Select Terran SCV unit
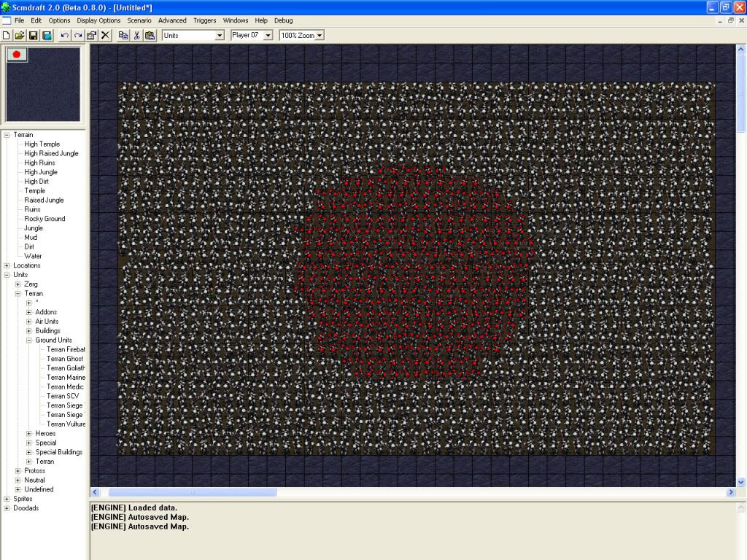Image resolution: width=747 pixels, height=560 pixels. pos(63,396)
